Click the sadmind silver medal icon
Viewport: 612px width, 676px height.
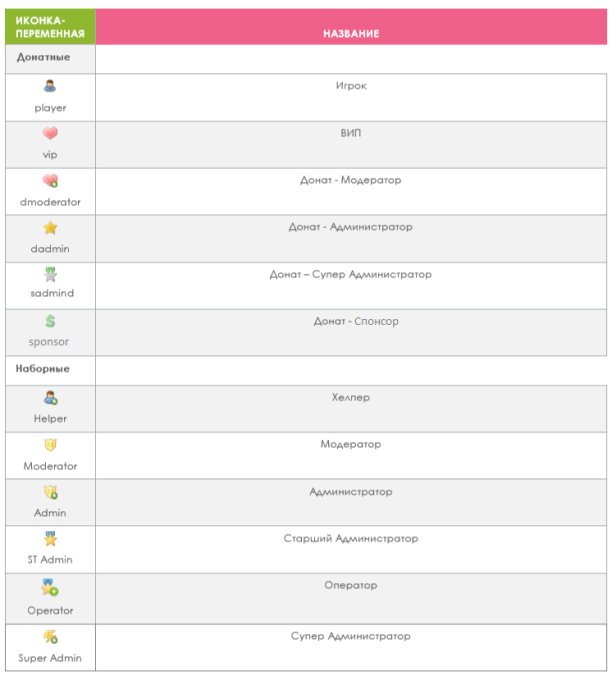click(x=50, y=274)
